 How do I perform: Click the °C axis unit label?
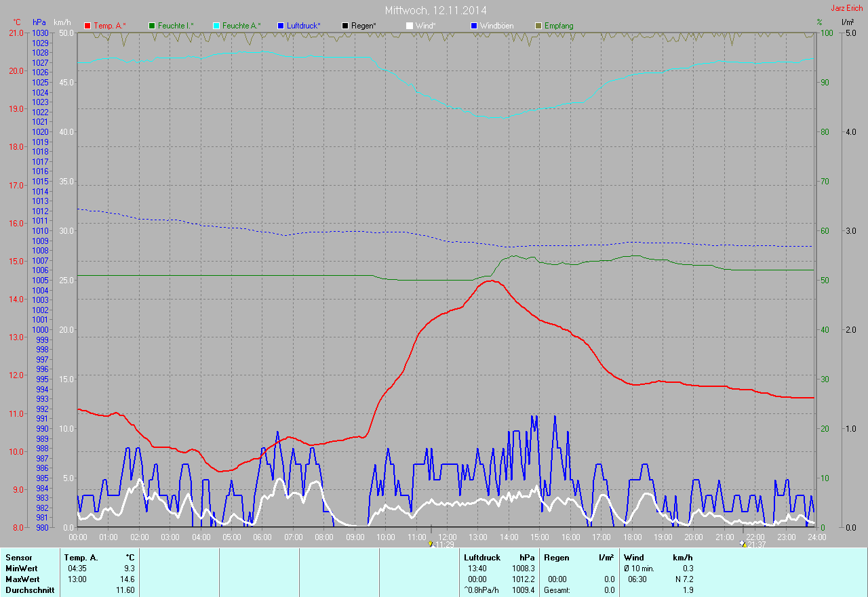pyautogui.click(x=17, y=22)
